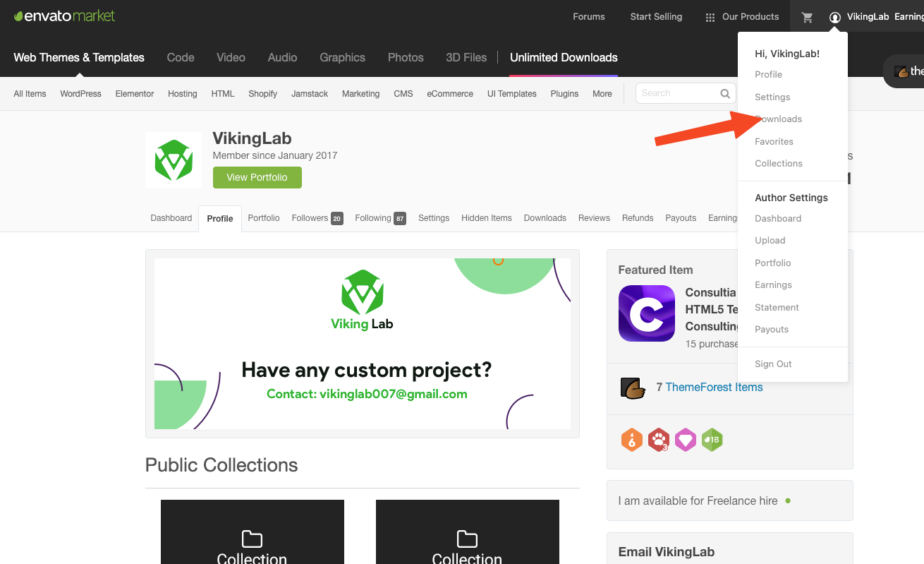Choose Statement under Author Settings
924x564 pixels.
tap(777, 308)
